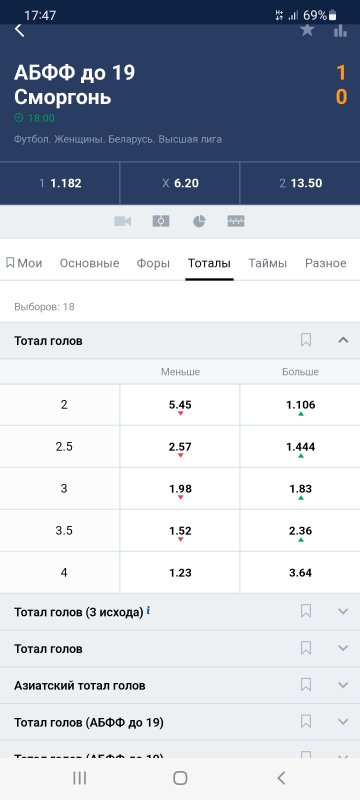Tap the info icon near Тотал голов (3 исхода)
Viewport: 360px width, 800px height.
148,610
